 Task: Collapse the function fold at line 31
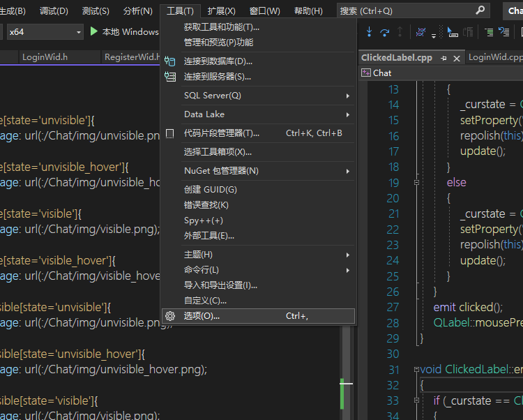click(x=416, y=369)
